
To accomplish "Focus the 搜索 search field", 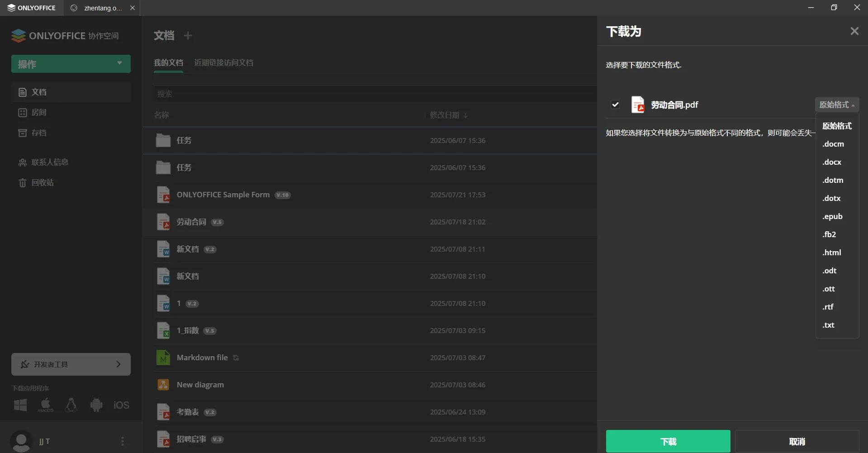I will point(375,94).
